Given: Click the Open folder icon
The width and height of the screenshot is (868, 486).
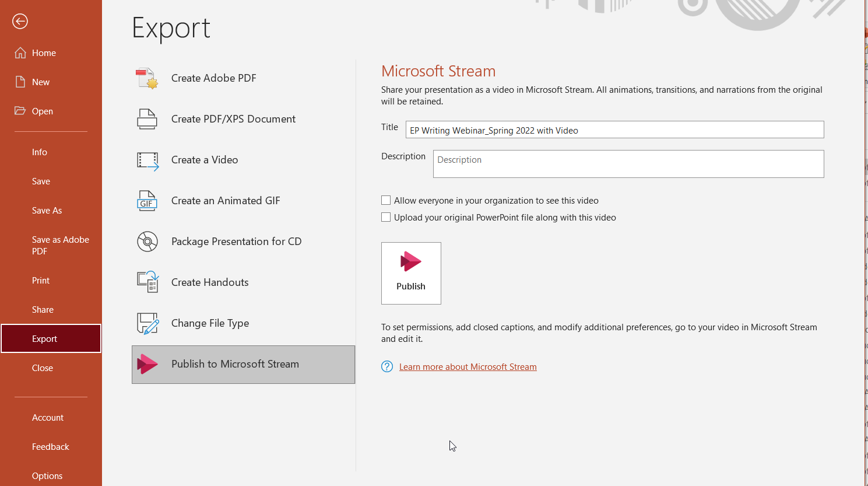Looking at the screenshot, I should 20,110.
